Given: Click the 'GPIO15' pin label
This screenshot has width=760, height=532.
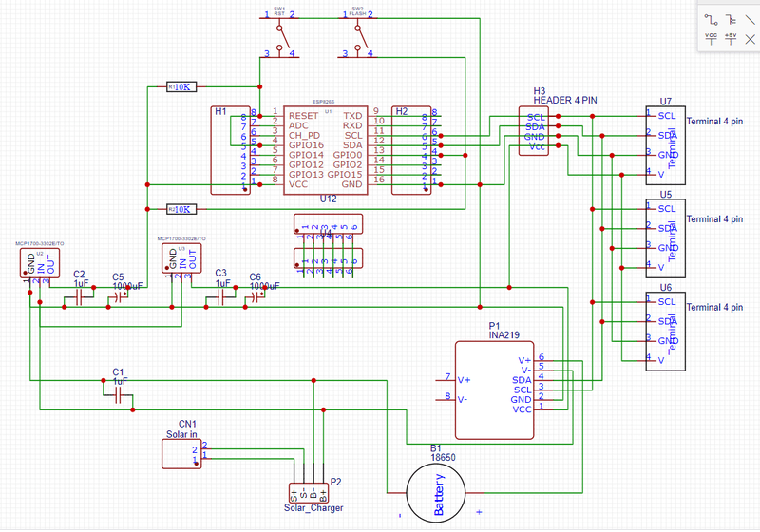Looking at the screenshot, I should pos(345,175).
